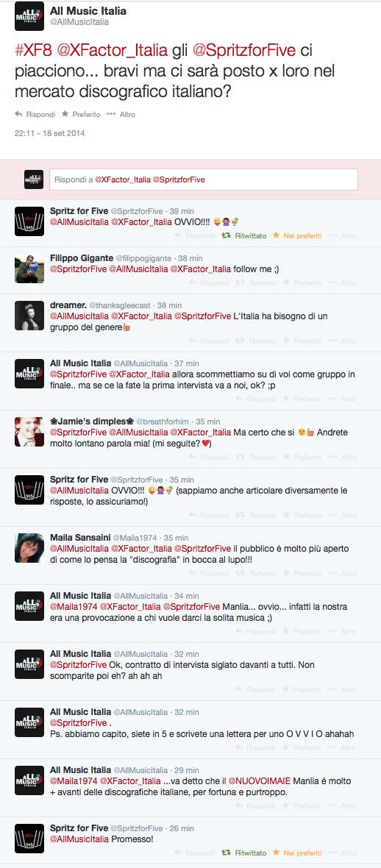Open dreamer. user avatar
381x868 pixels.
pyautogui.click(x=29, y=316)
